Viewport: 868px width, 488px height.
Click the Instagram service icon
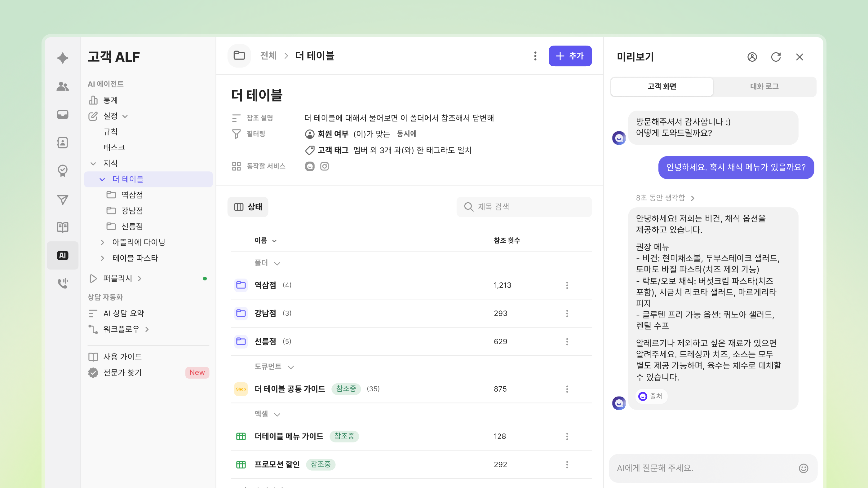[324, 166]
